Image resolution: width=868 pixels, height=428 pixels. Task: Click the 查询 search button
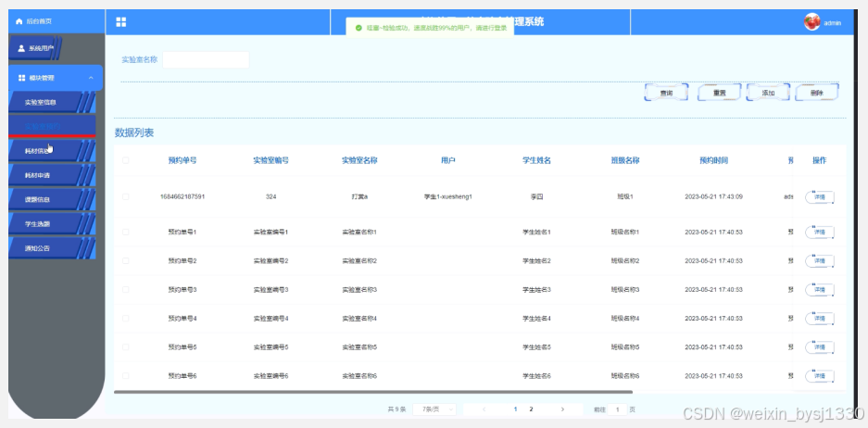click(x=666, y=93)
